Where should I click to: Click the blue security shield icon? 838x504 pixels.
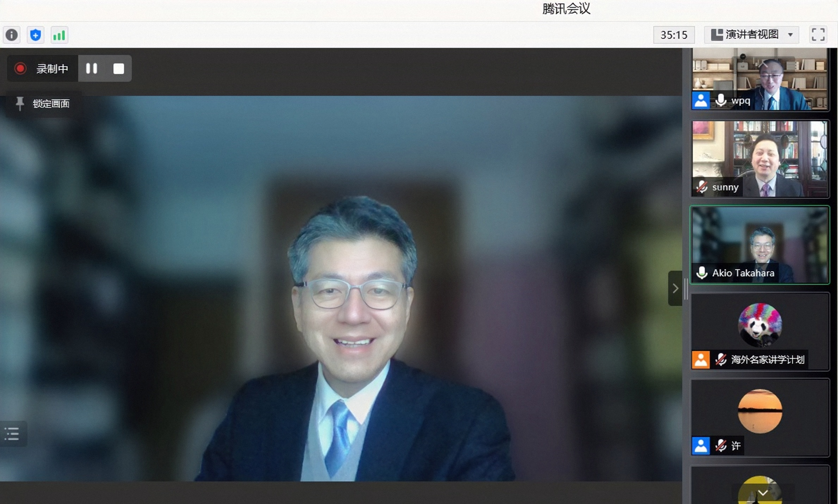pyautogui.click(x=35, y=35)
